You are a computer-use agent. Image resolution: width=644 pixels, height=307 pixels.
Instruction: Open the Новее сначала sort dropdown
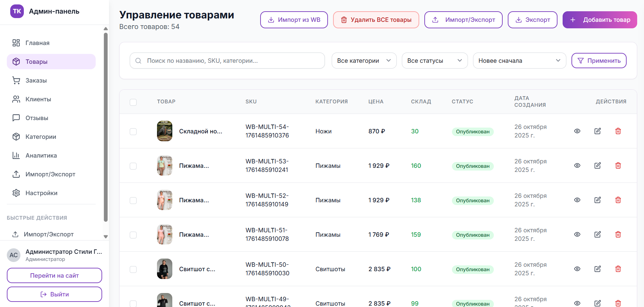519,61
